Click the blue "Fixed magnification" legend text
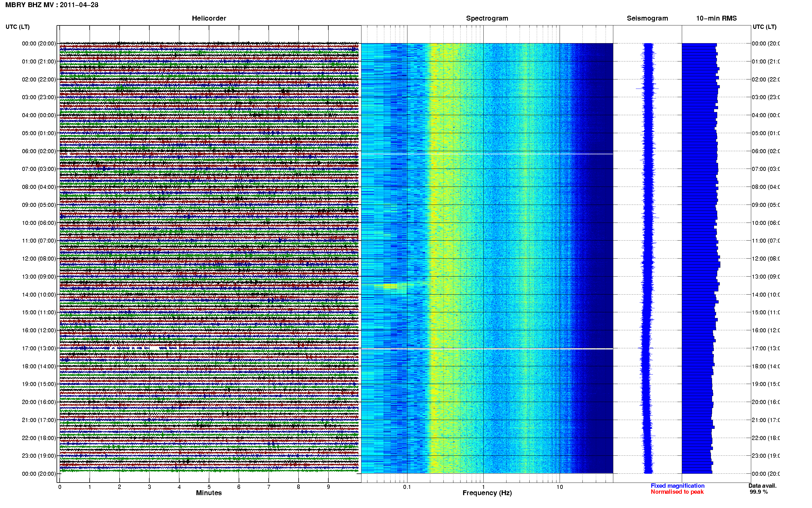Image resolution: width=812 pixels, height=508 pixels. coord(678,486)
